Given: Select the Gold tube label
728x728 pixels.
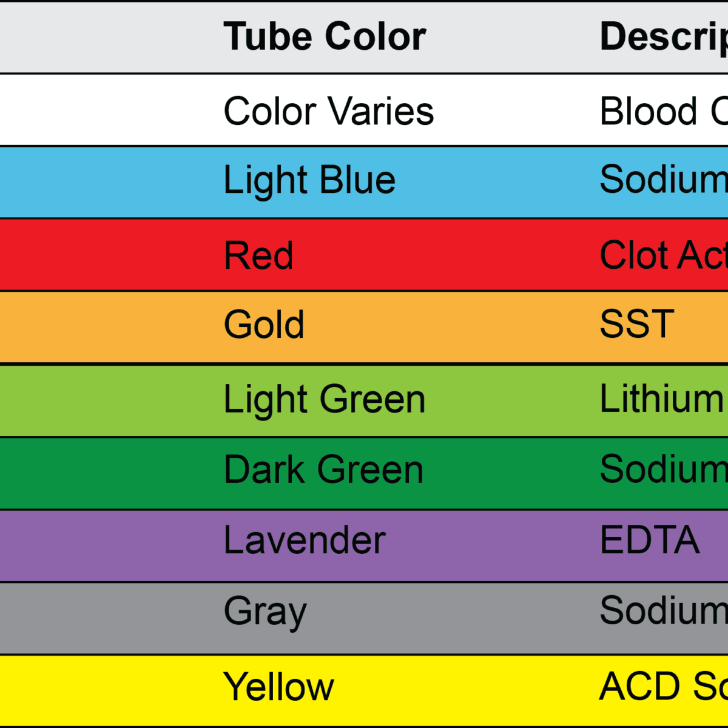Looking at the screenshot, I should click(264, 325).
